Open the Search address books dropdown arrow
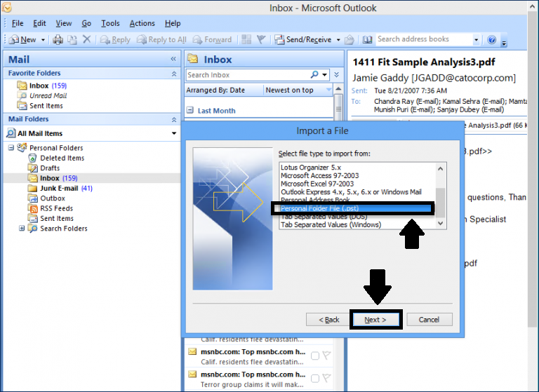 (476, 40)
